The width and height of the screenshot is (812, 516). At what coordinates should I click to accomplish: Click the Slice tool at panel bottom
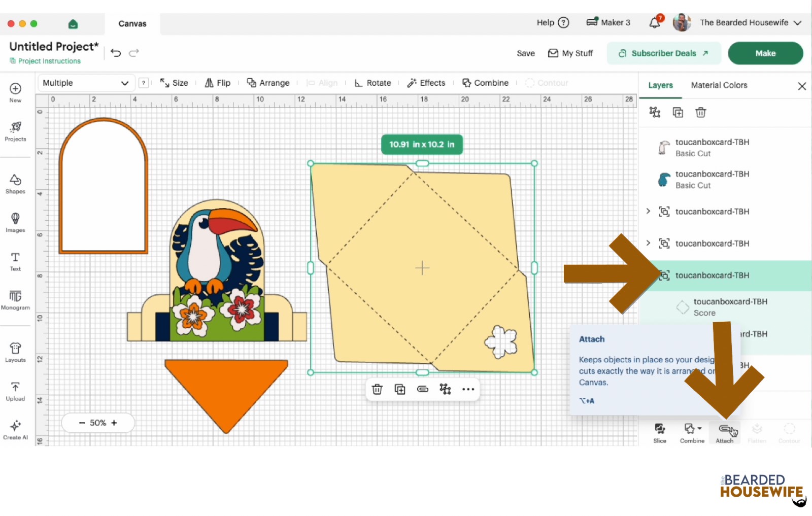click(660, 433)
